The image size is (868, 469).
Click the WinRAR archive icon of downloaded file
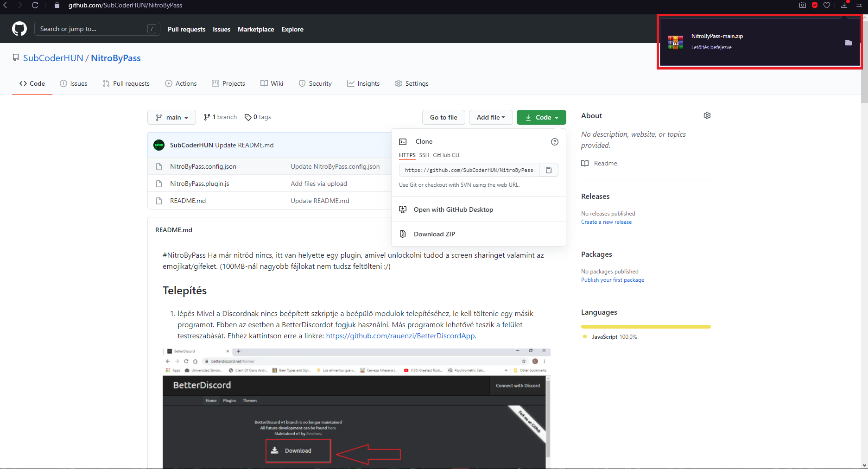coord(676,42)
